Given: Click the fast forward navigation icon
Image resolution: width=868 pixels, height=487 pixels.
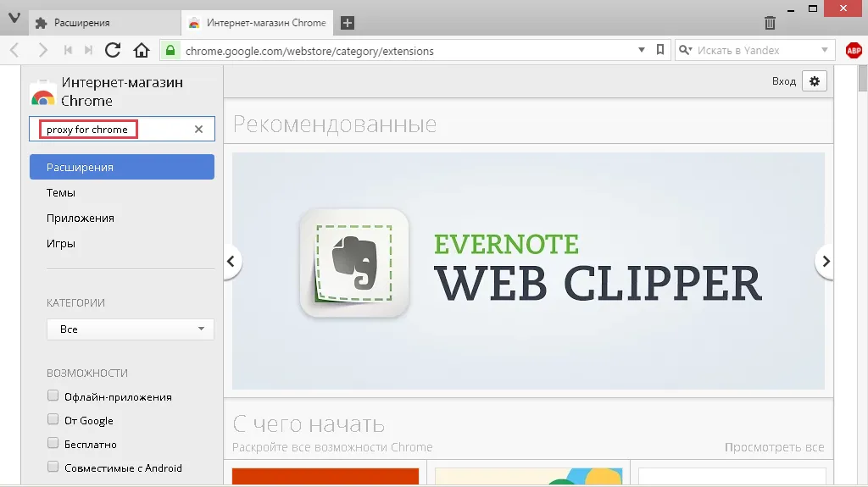Looking at the screenshot, I should click(x=88, y=50).
